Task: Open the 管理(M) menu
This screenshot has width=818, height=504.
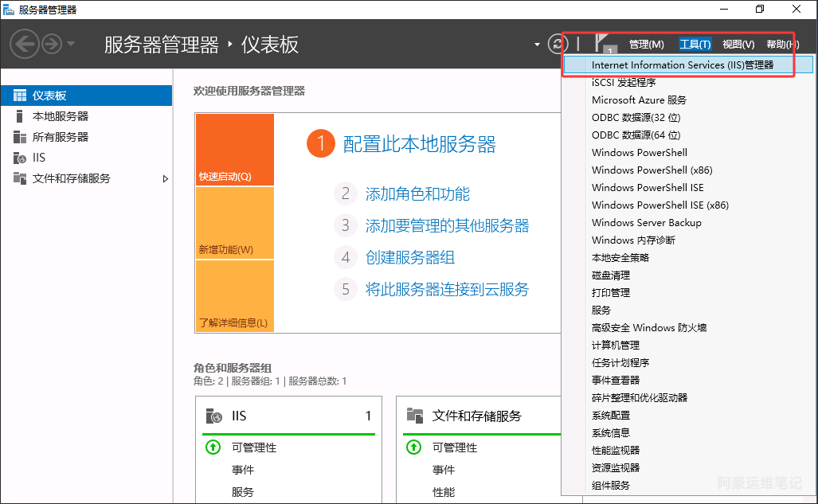Action: point(647,45)
